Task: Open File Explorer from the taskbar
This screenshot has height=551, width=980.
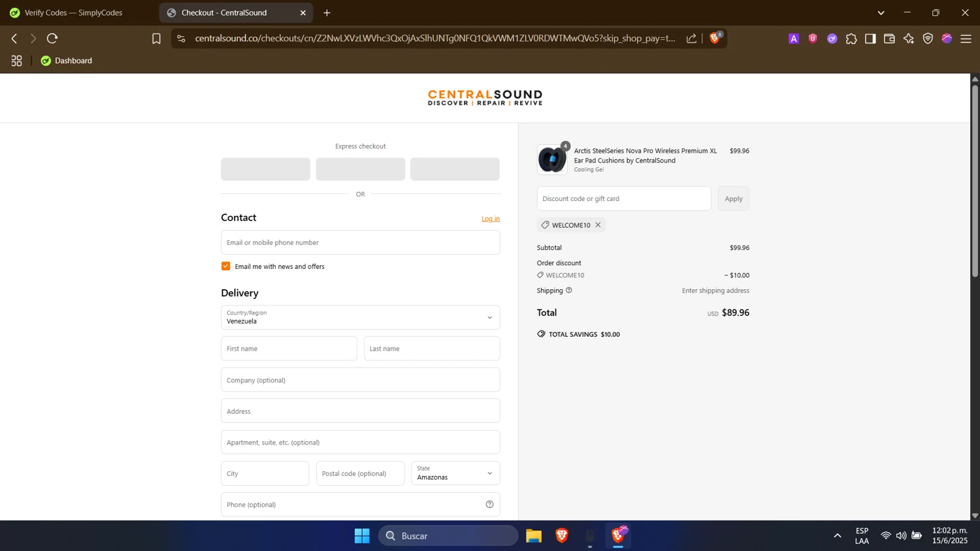Action: [x=534, y=536]
